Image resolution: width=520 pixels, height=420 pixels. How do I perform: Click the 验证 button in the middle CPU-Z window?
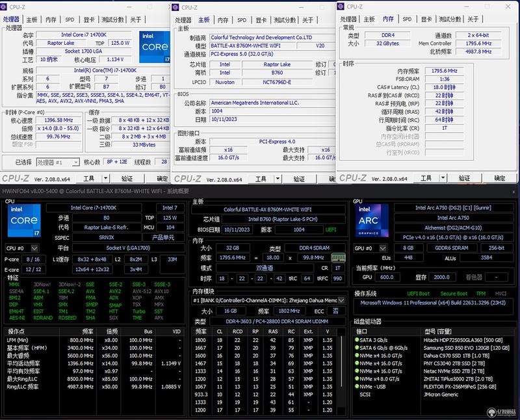point(299,179)
